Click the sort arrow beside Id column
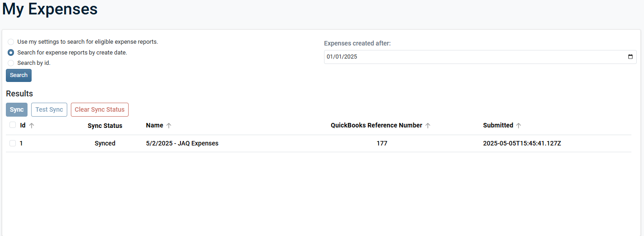 32,126
